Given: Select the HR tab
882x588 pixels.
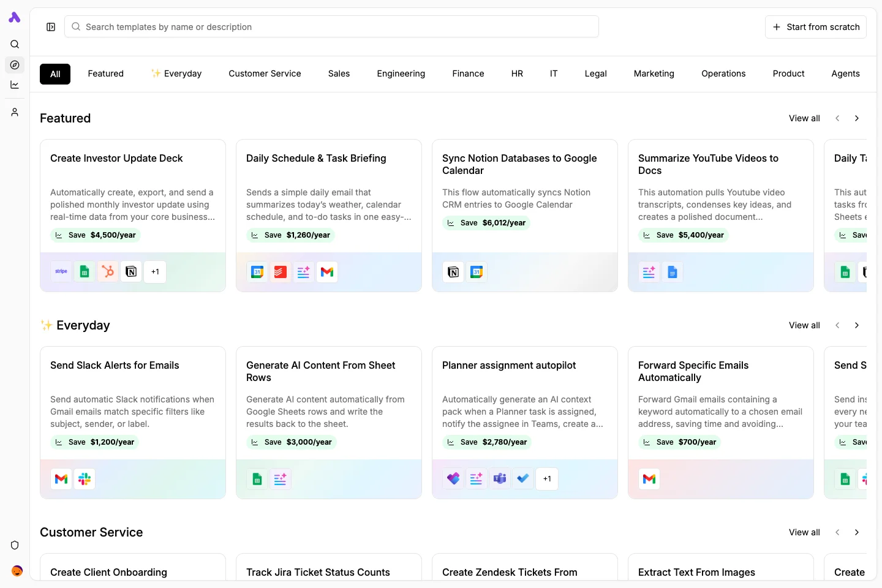Looking at the screenshot, I should point(517,73).
